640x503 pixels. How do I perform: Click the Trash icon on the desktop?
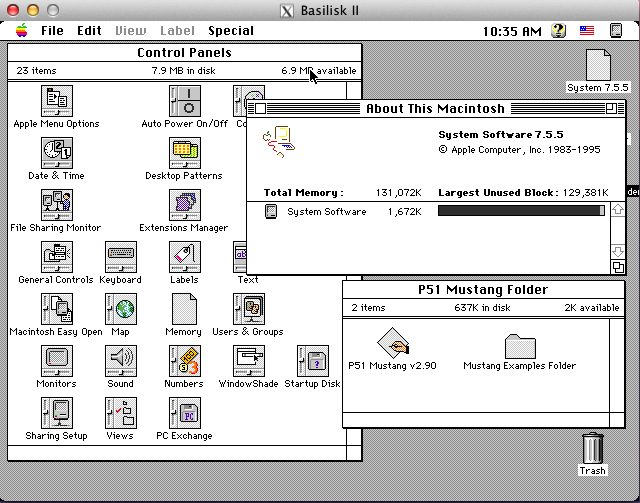pyautogui.click(x=592, y=449)
